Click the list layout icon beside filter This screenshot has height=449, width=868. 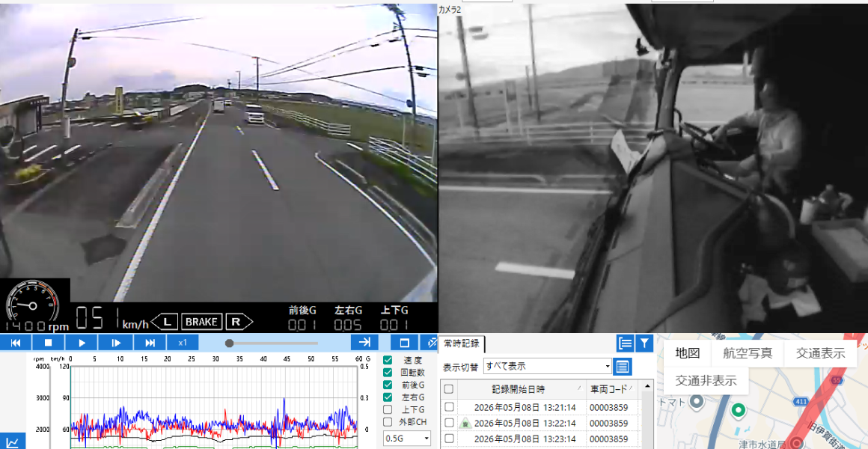626,343
